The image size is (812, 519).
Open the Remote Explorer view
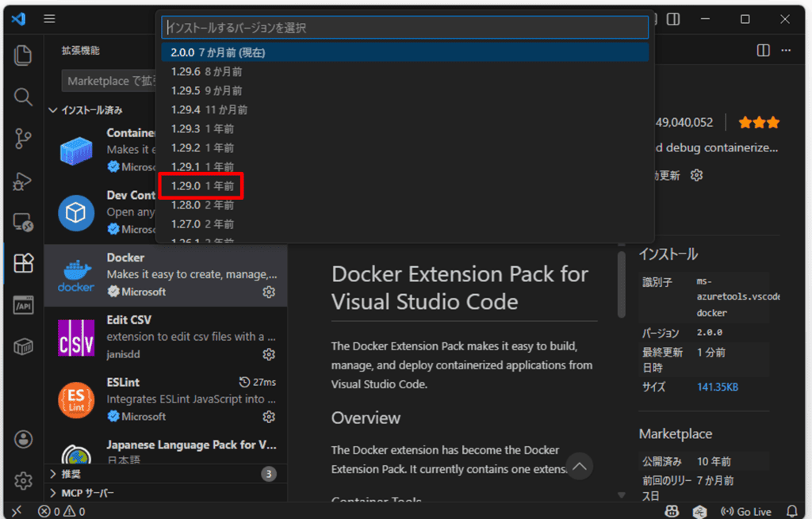pos(23,223)
